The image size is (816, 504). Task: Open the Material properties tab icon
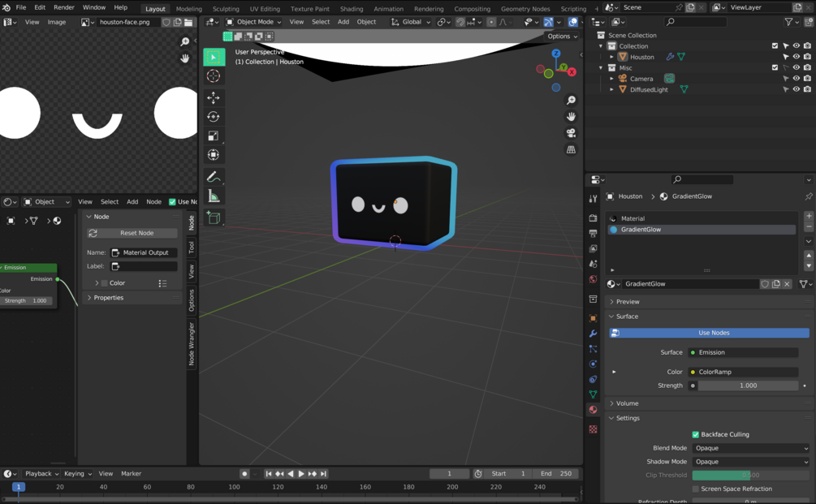[x=593, y=410]
